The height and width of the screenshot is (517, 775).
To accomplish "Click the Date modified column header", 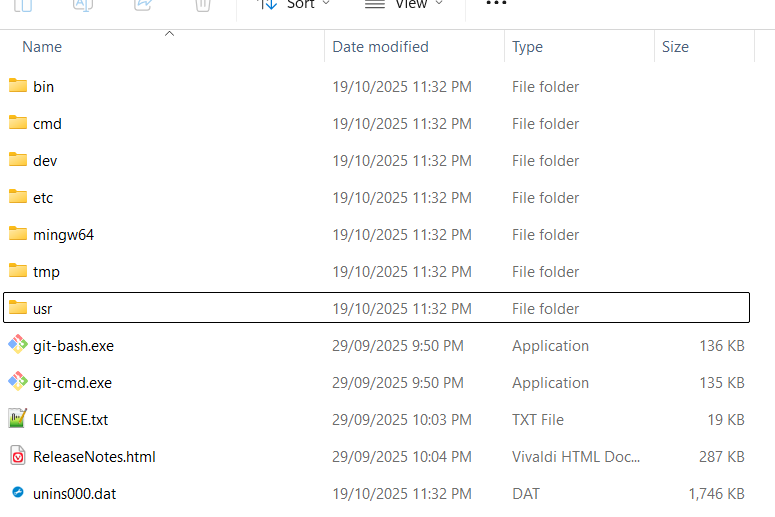I will pyautogui.click(x=380, y=47).
